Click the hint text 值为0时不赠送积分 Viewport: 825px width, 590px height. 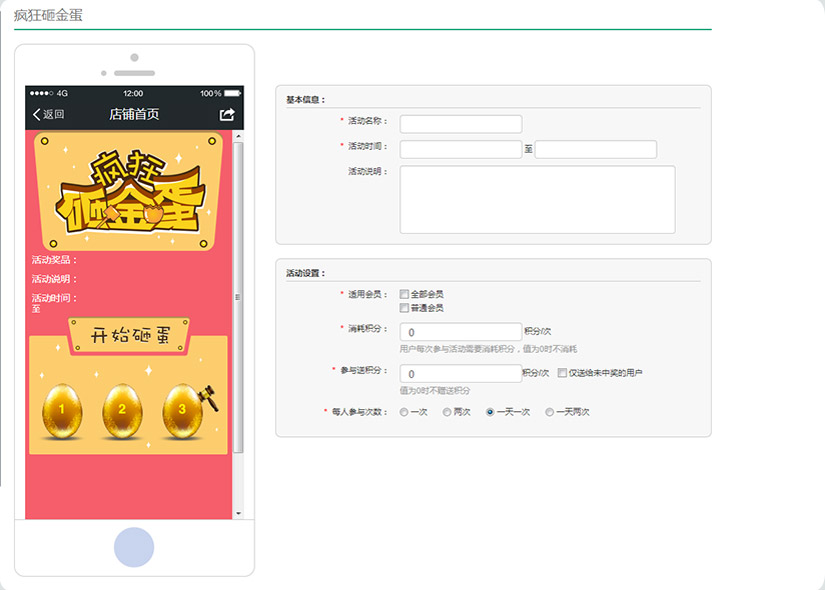(x=435, y=391)
